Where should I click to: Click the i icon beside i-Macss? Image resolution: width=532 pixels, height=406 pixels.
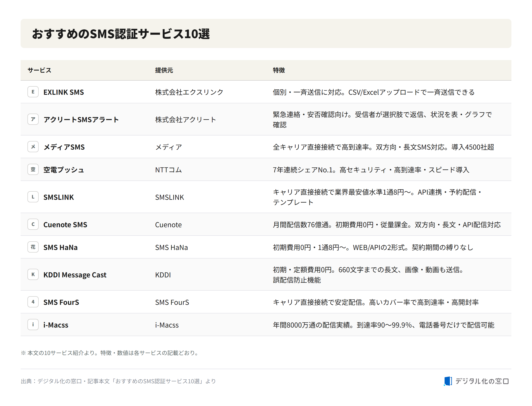(x=33, y=325)
